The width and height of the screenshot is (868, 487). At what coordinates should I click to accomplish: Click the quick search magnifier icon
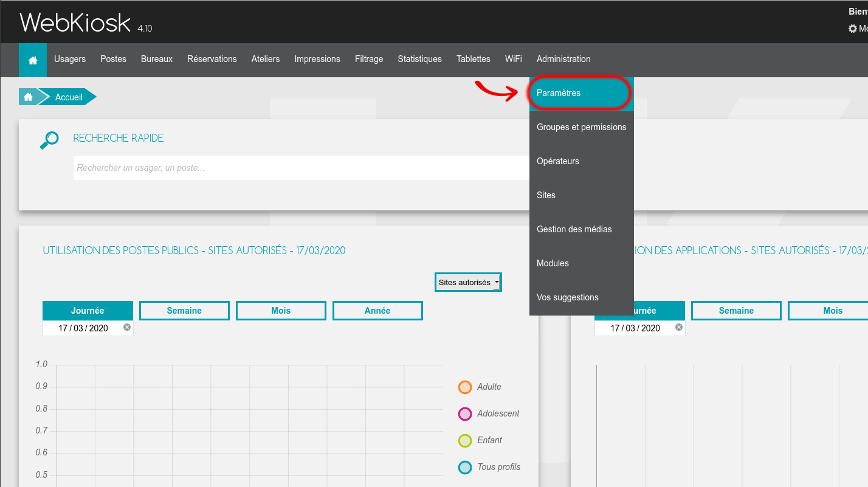[x=49, y=140]
